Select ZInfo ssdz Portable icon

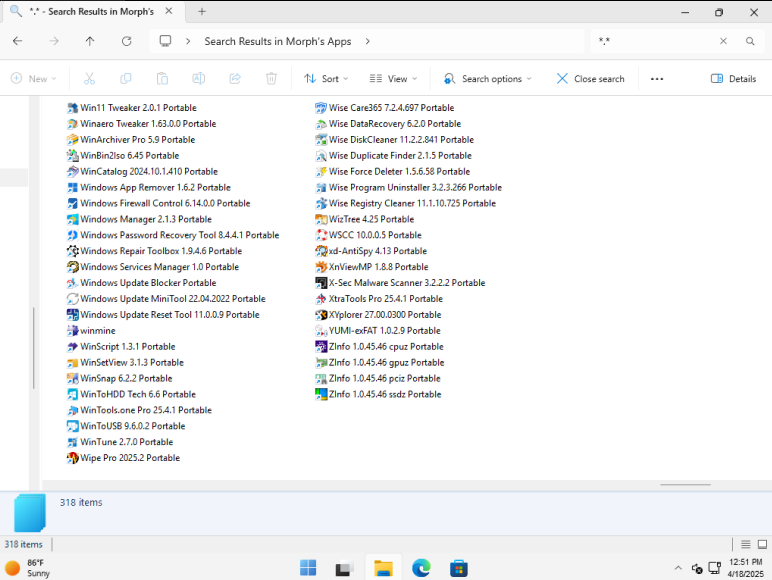point(321,394)
